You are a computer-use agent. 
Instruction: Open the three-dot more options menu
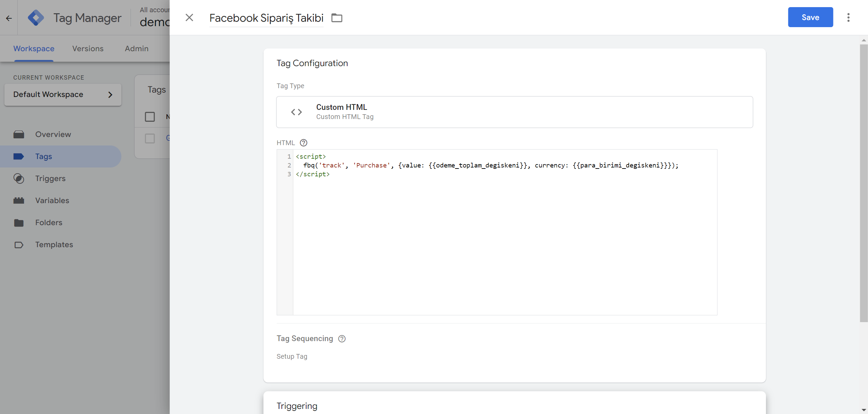848,17
